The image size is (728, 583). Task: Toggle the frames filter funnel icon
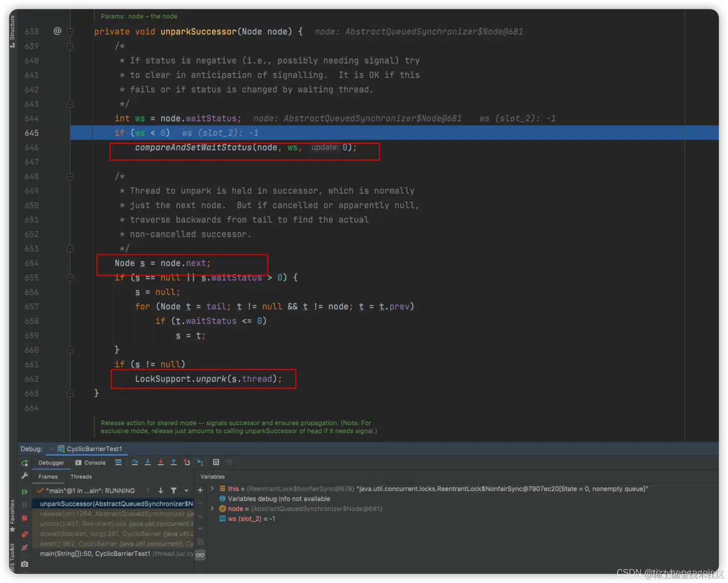tap(174, 491)
